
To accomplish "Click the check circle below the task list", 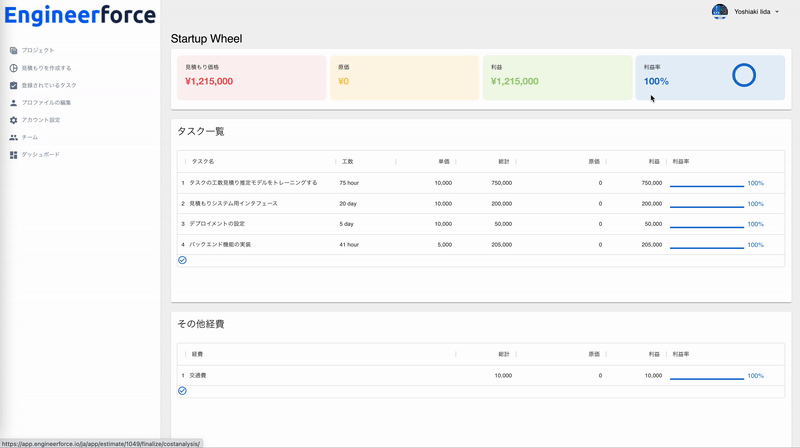I will [182, 260].
